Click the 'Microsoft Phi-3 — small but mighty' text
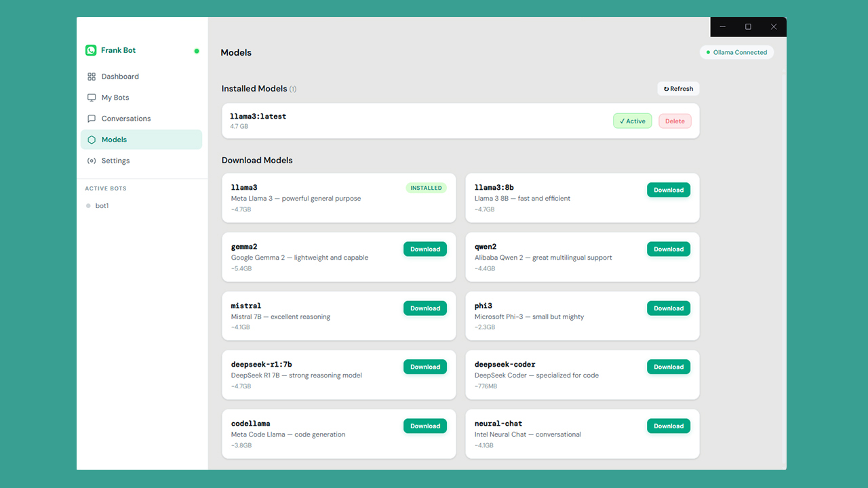This screenshot has height=488, width=868. pos(529,317)
